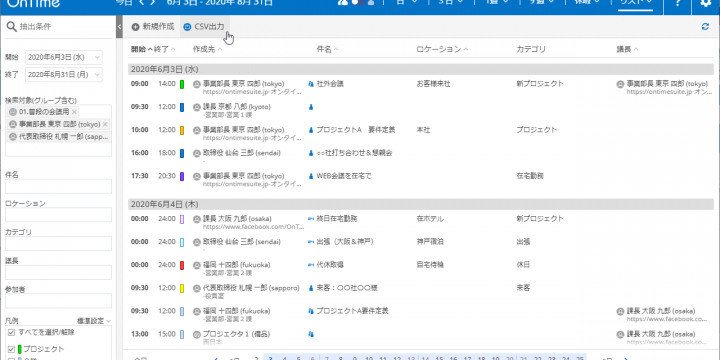Image resolution: width=720 pixels, height=360 pixels.
Task: Click the green swatch of the プロジェクト legend
Action: pos(20,349)
